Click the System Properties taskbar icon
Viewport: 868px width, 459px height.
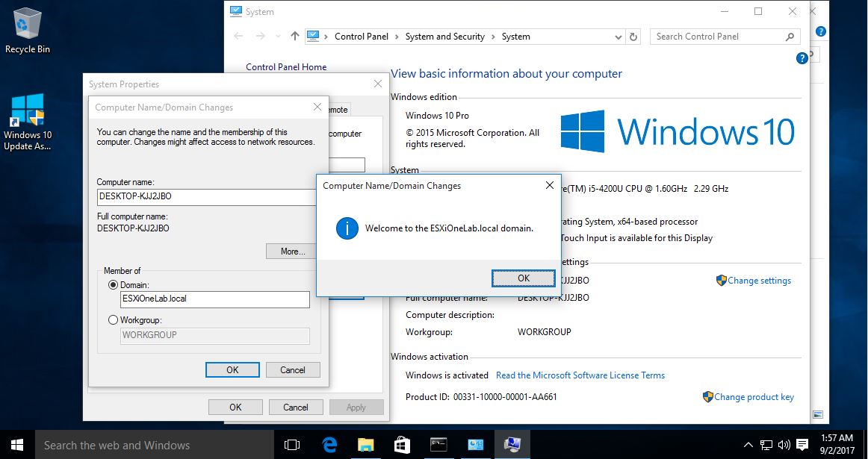(512, 445)
